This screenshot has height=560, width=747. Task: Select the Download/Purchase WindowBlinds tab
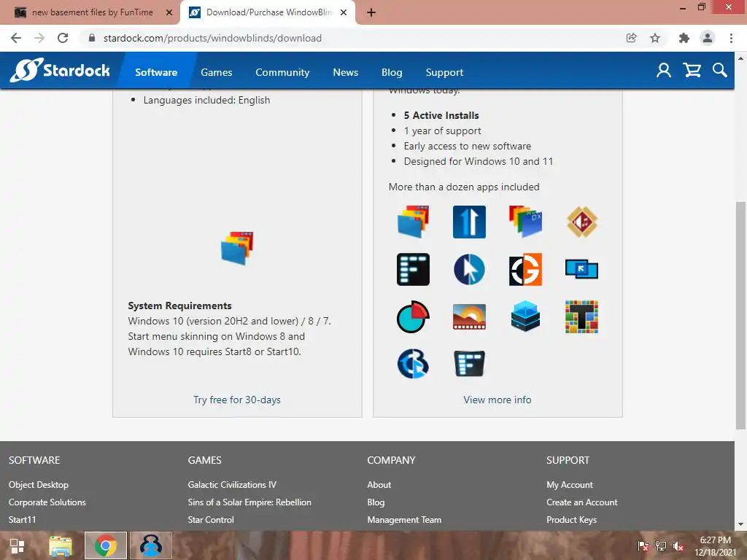267,12
